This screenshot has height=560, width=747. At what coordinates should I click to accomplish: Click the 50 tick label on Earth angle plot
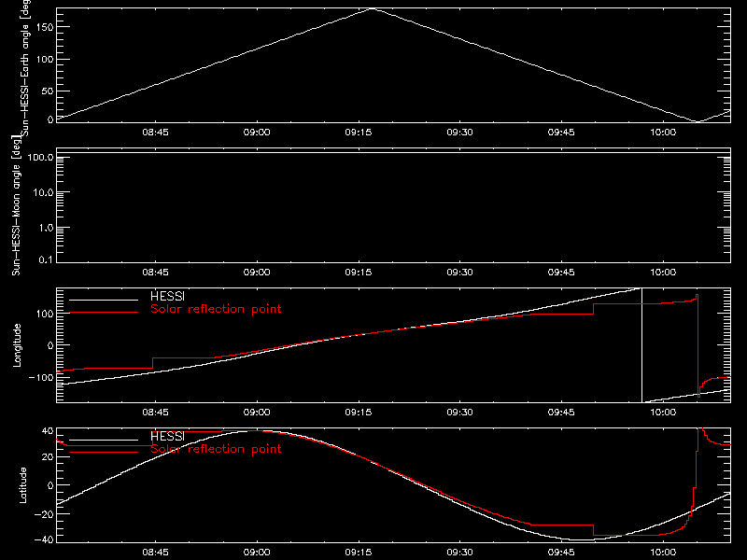pyautogui.click(x=48, y=91)
